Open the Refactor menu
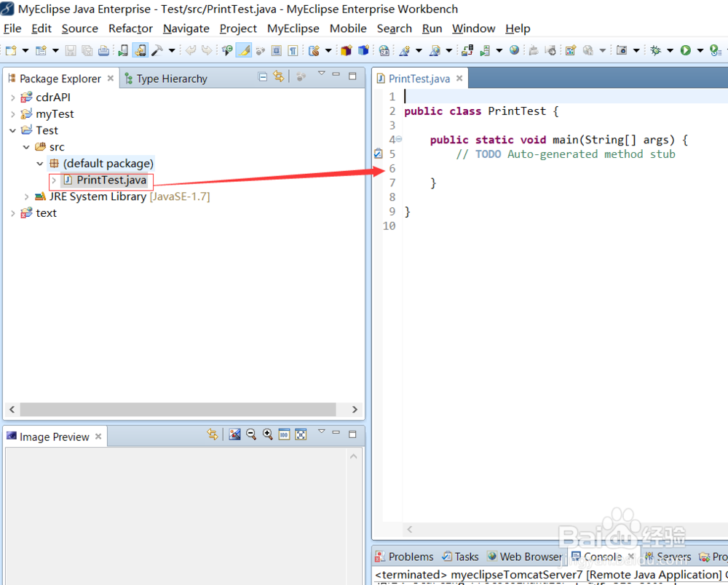 pos(130,28)
